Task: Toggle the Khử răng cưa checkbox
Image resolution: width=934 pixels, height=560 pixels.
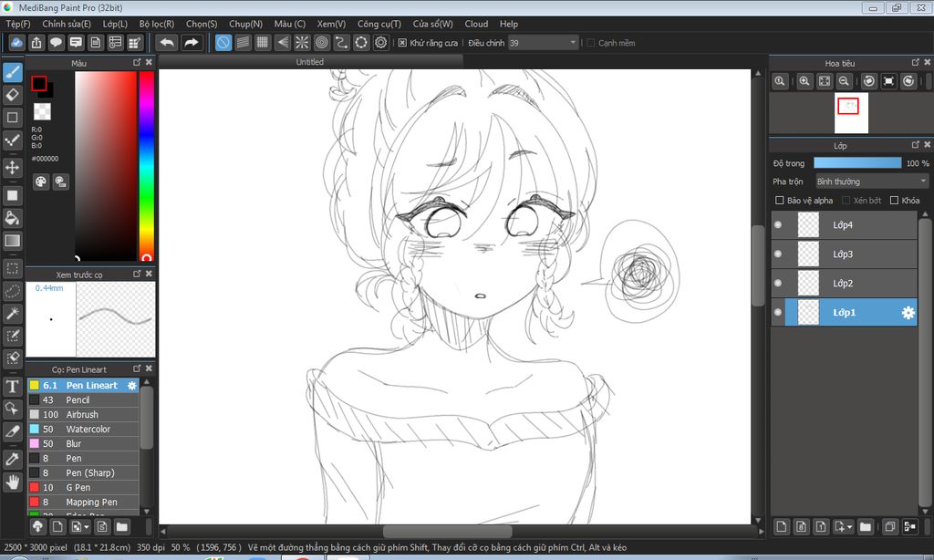Action: [402, 43]
